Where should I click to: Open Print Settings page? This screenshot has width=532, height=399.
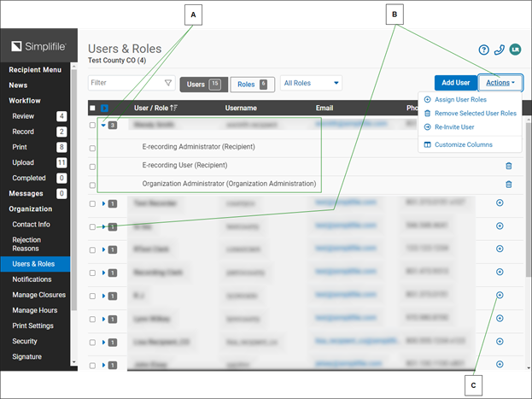[33, 326]
